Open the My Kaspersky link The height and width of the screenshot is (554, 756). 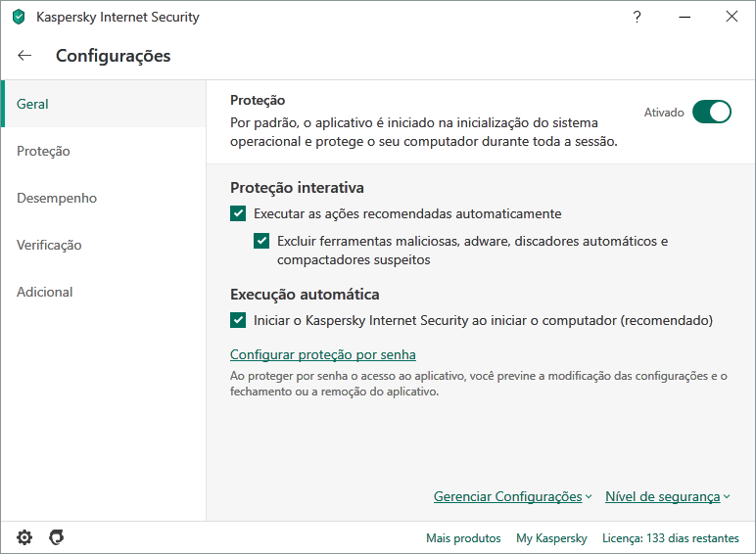coord(551,538)
